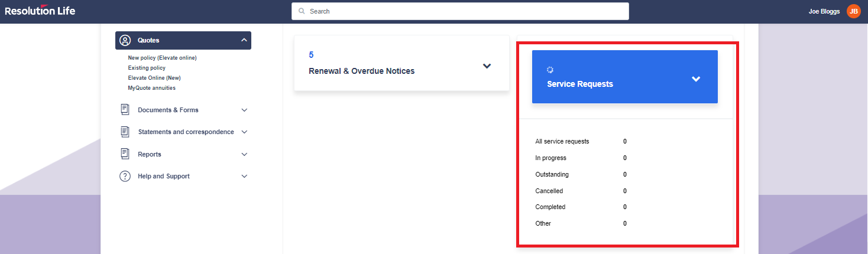Image resolution: width=868 pixels, height=254 pixels.
Task: Open MyQuote annuities link
Action: (x=152, y=88)
